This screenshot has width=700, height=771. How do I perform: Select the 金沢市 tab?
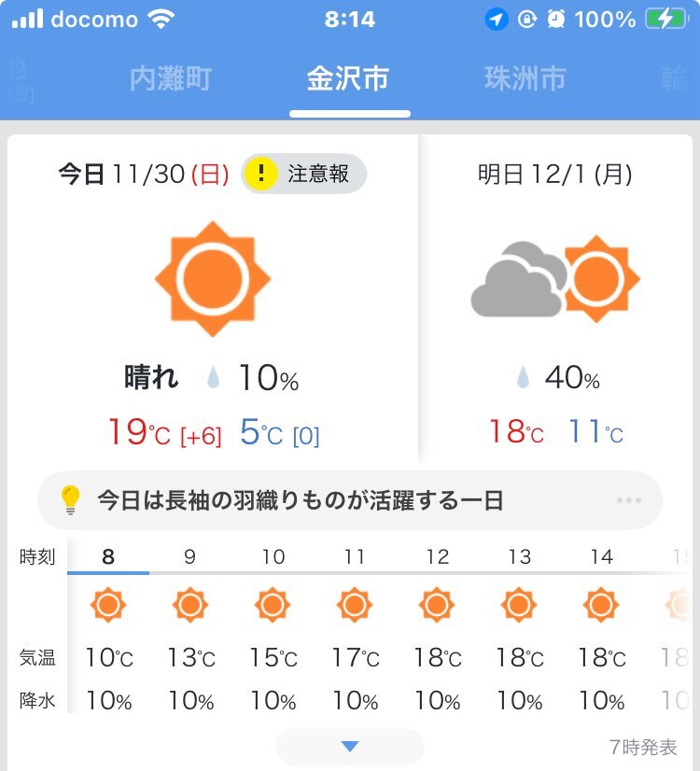348,78
